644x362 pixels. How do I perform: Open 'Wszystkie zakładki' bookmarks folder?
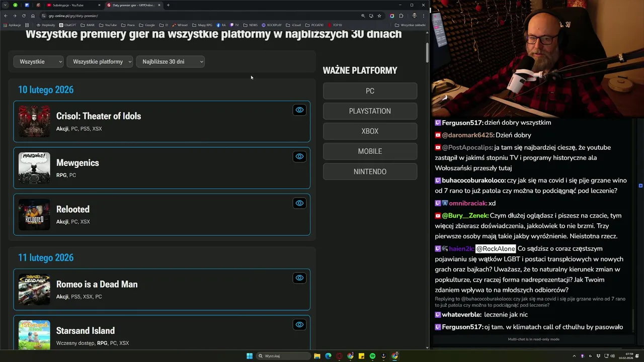point(410,25)
